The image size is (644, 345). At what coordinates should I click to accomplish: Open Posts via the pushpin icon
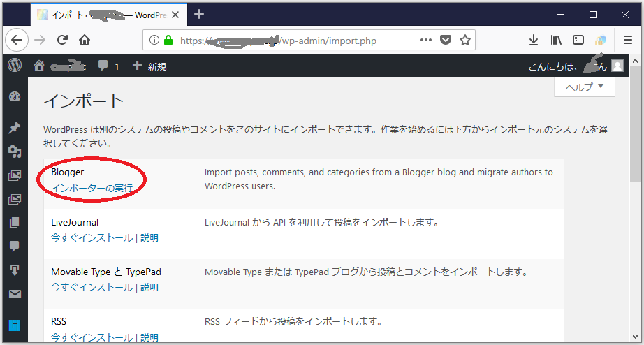pos(15,127)
